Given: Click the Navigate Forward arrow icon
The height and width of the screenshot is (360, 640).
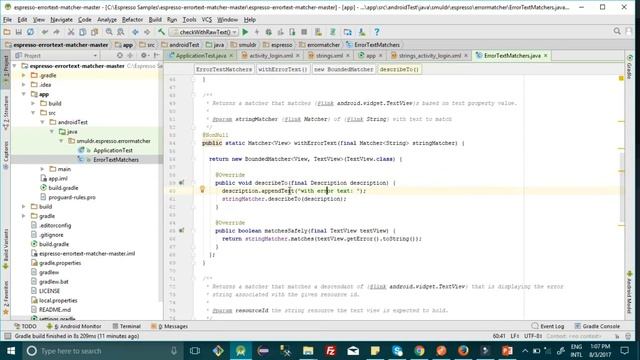Looking at the screenshot, I should (147, 32).
